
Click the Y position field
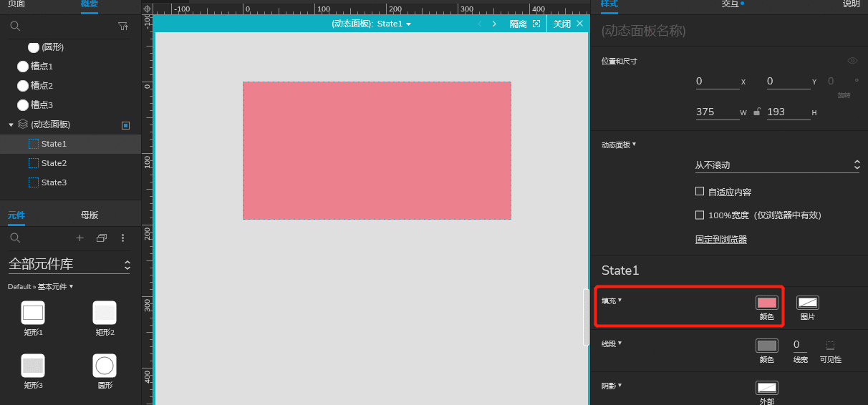[x=789, y=82]
